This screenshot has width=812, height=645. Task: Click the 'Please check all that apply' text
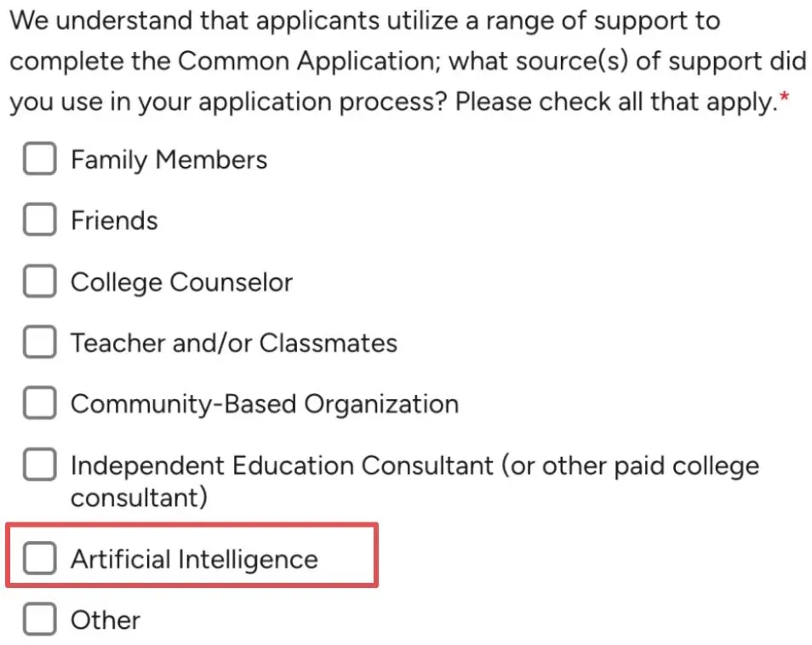[x=617, y=101]
